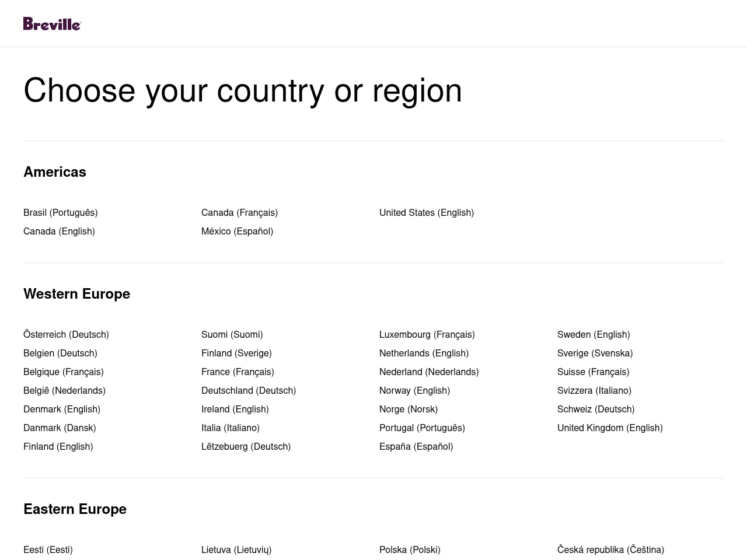Choose España (Español) region

tap(416, 447)
